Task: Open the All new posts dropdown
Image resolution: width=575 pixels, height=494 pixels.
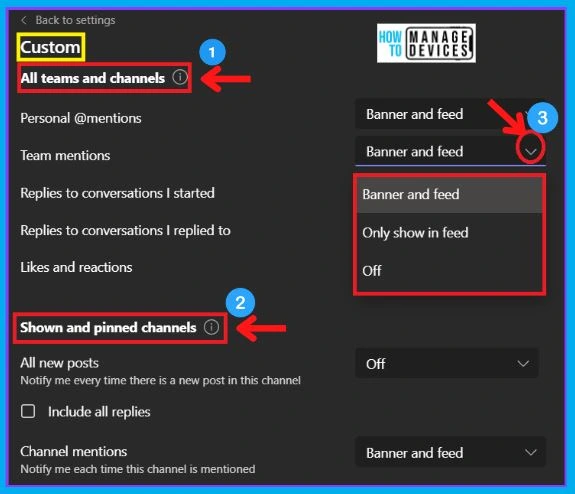Action: click(x=447, y=363)
